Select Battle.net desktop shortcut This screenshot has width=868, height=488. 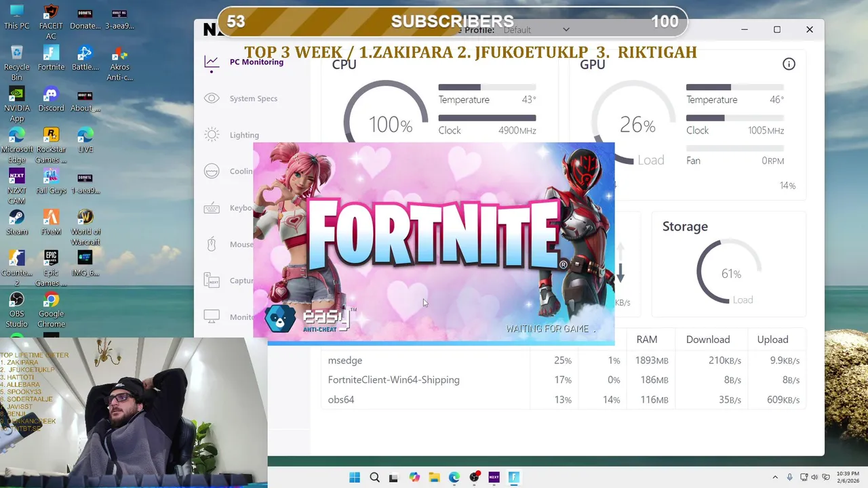pyautogui.click(x=85, y=58)
